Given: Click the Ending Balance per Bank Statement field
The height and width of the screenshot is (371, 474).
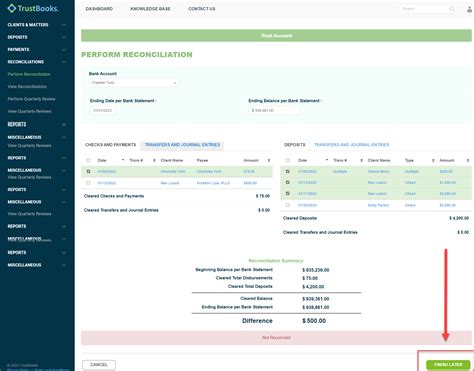Looking at the screenshot, I should coord(273,110).
